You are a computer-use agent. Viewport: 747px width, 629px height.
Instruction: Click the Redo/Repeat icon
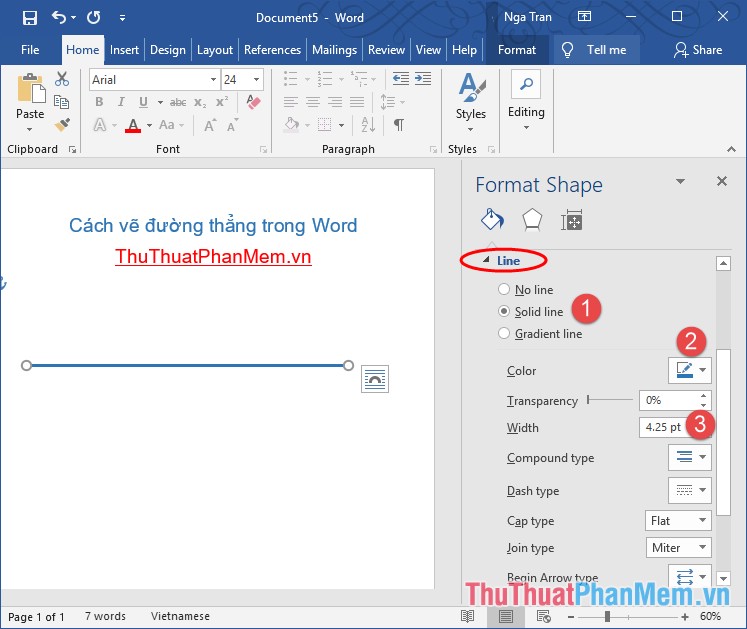coord(94,18)
